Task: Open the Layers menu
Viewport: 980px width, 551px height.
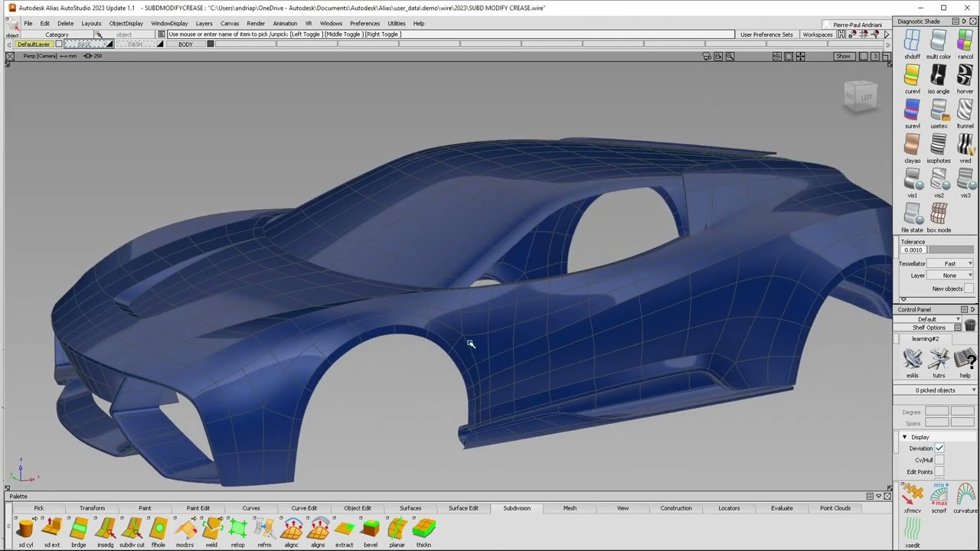Action: [x=204, y=24]
